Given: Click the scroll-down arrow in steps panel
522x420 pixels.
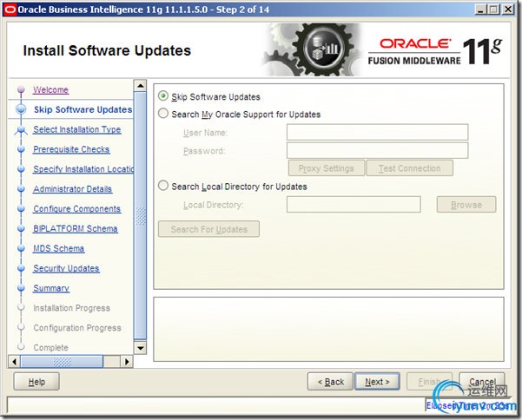Looking at the screenshot, I should 141,348.
